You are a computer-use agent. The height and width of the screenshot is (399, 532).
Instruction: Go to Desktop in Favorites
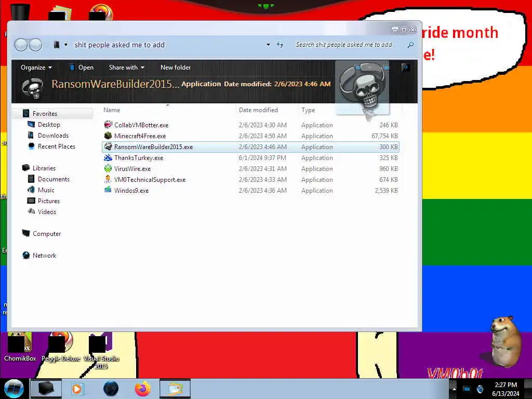tap(49, 125)
